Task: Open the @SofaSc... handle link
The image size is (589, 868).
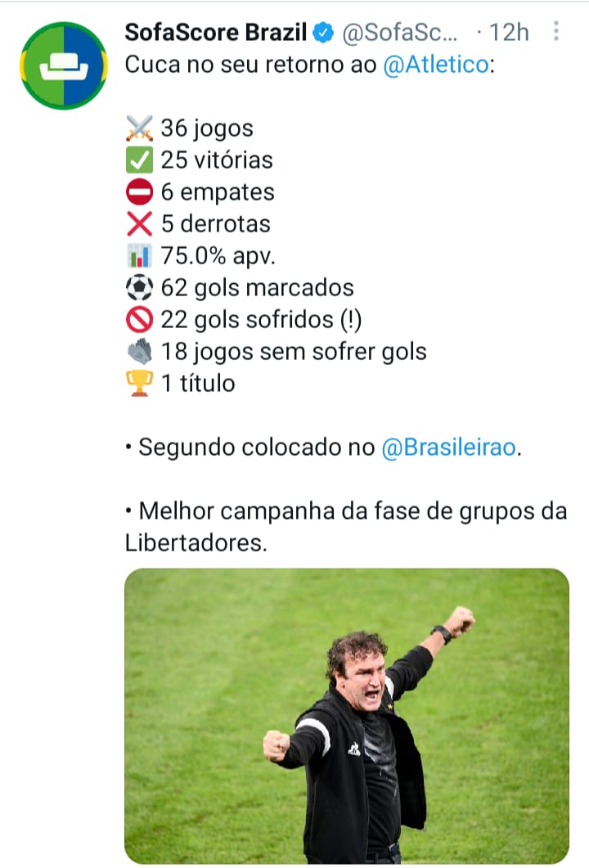Action: (401, 33)
